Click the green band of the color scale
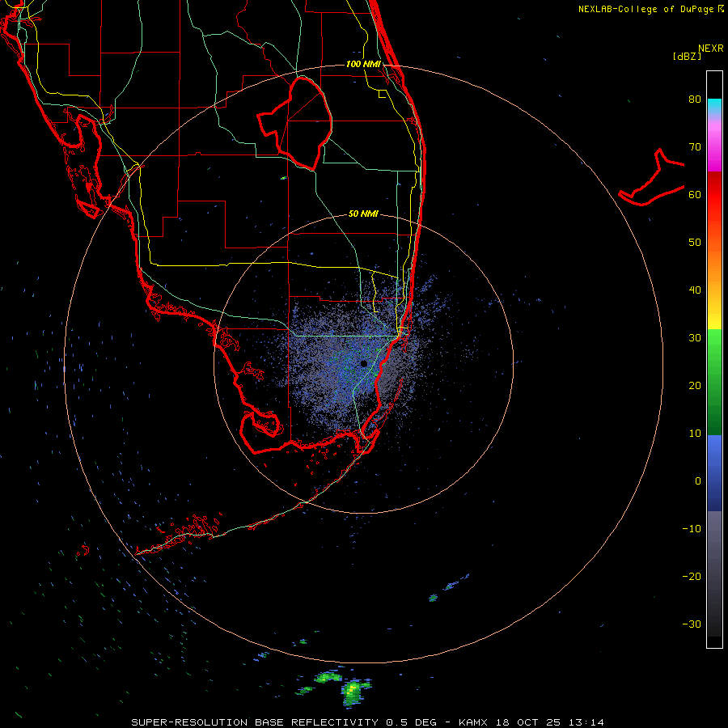Viewport: 728px width, 728px height. tap(714, 382)
